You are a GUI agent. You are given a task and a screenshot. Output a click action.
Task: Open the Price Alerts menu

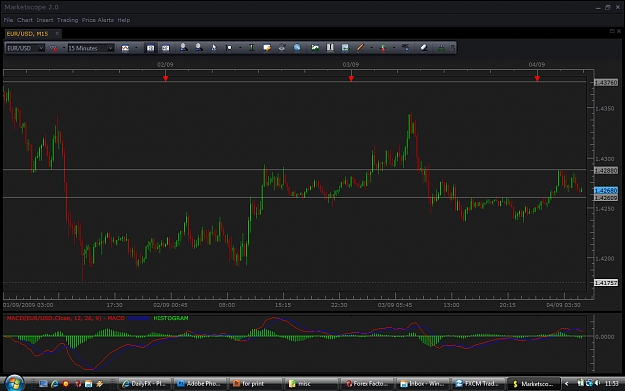(98, 20)
